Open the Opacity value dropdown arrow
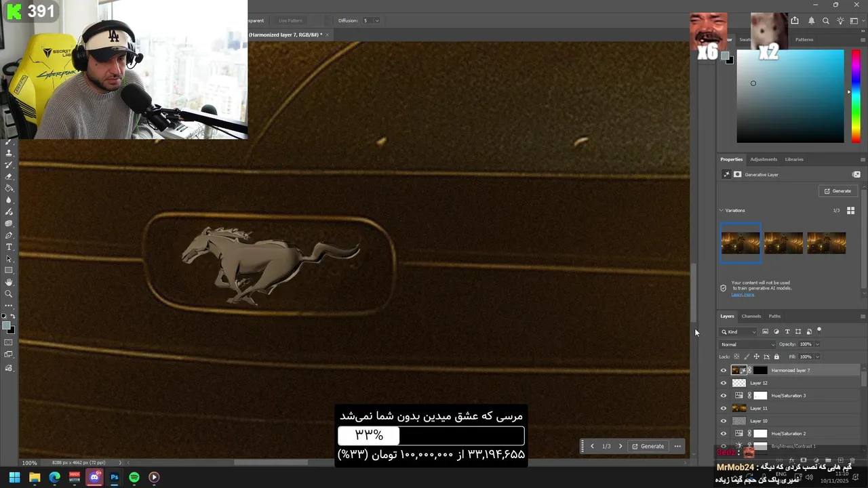 point(817,344)
